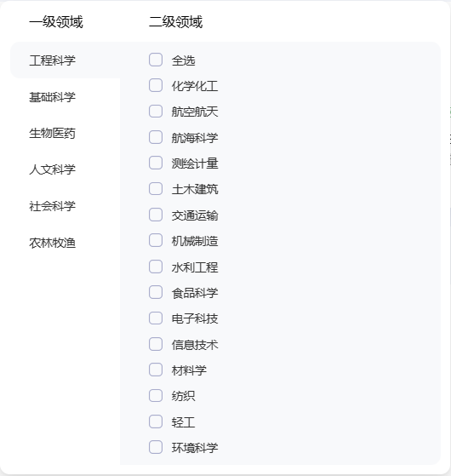Tick the 电子科技 checkbox

coord(156,318)
